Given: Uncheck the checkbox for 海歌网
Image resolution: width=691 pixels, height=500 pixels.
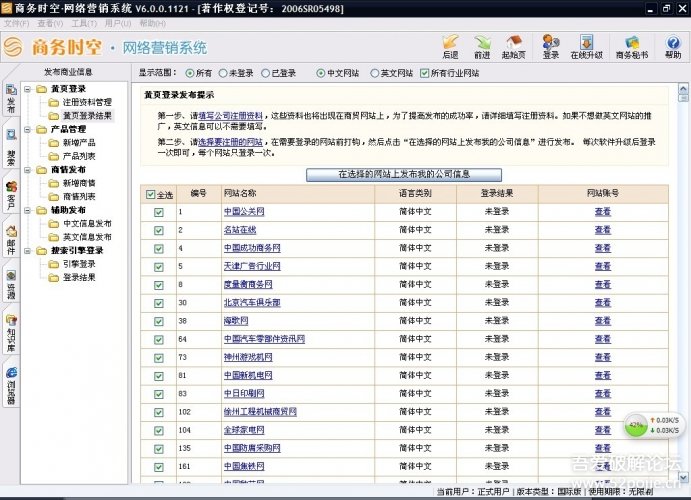Looking at the screenshot, I should (x=159, y=322).
